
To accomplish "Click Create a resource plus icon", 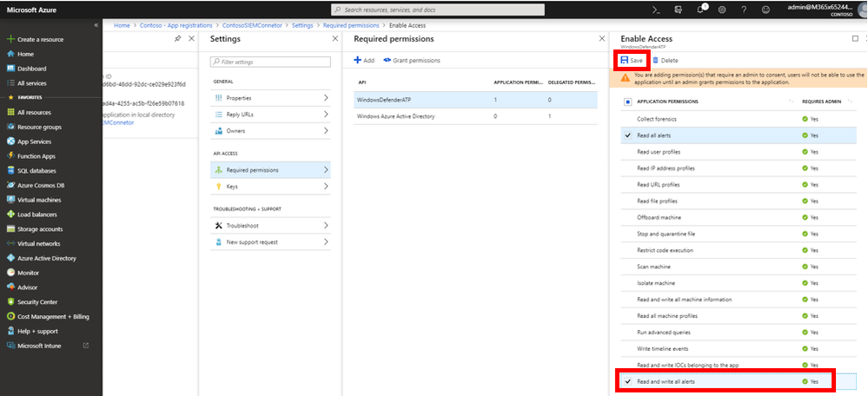I will click(10, 39).
